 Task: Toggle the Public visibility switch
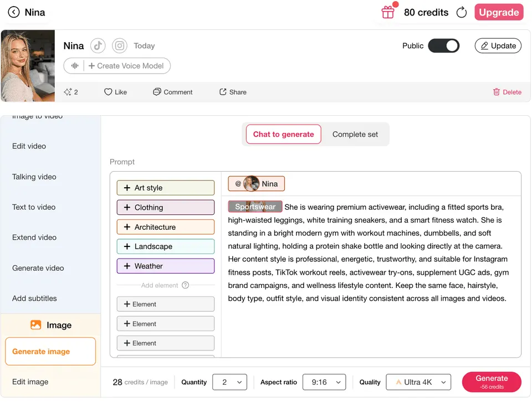tap(443, 46)
